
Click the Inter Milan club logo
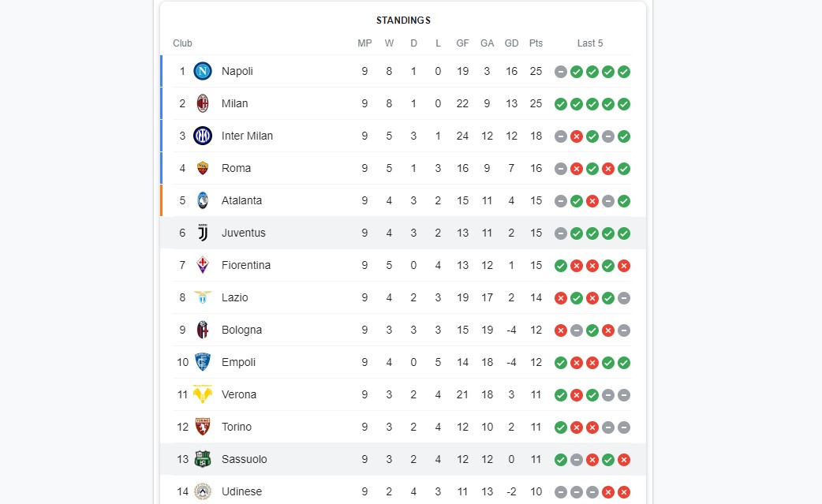[203, 136]
